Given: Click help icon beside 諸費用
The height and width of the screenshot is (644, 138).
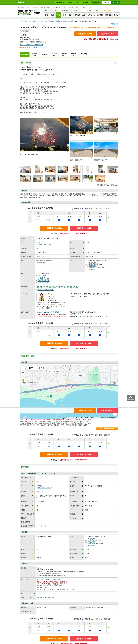Looking at the screenshot, I should 33,496.
